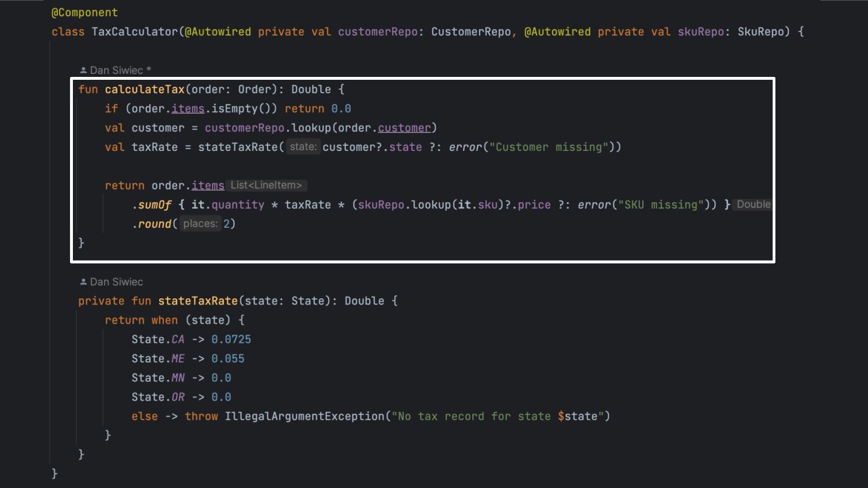Click underlined 'items' in the return statement

[208, 186]
